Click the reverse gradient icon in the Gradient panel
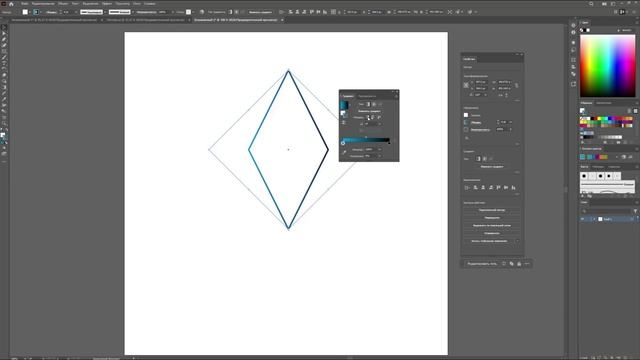 tap(344, 122)
